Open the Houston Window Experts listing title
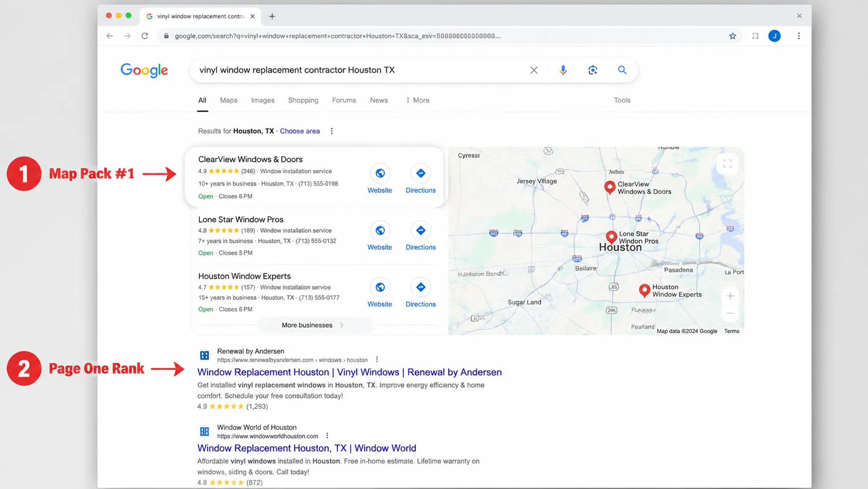The width and height of the screenshot is (868, 489). click(x=245, y=276)
